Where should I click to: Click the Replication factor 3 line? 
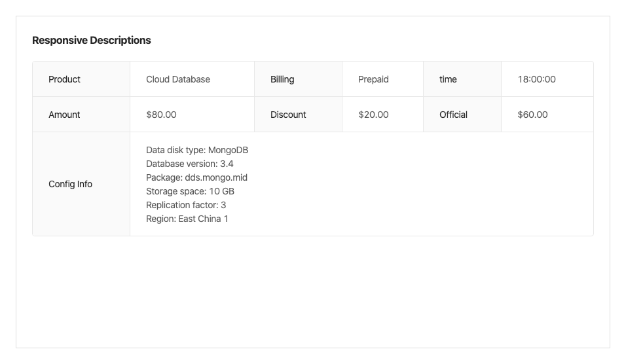tap(186, 205)
